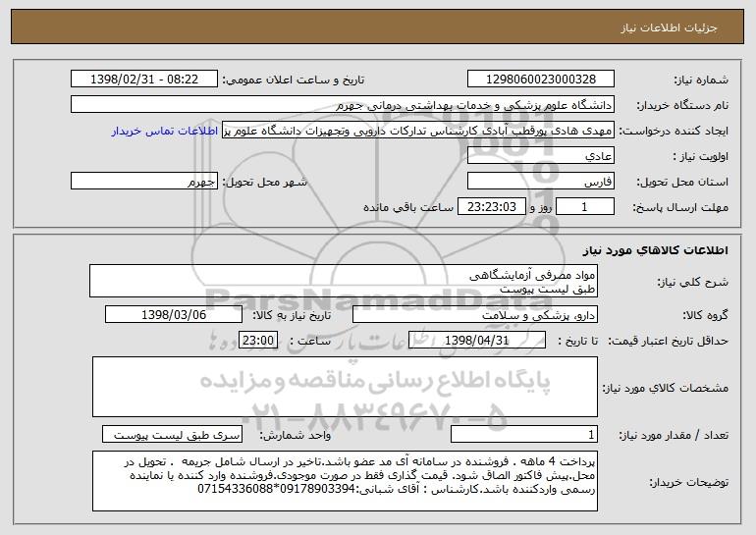Image resolution: width=756 pixels, height=535 pixels.
Task: Click the label شرح کلی نیاز
Action: click(x=693, y=282)
